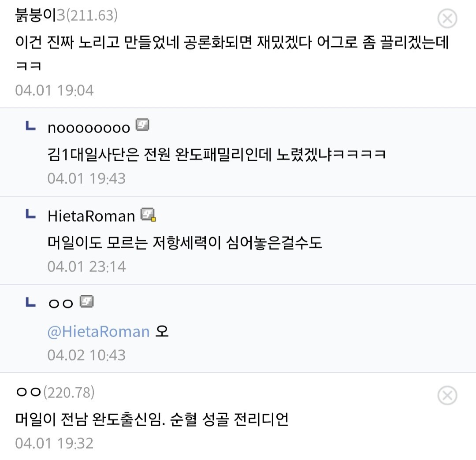Open the @HietaRoman mention link
The width and height of the screenshot is (476, 460).
pyautogui.click(x=99, y=331)
